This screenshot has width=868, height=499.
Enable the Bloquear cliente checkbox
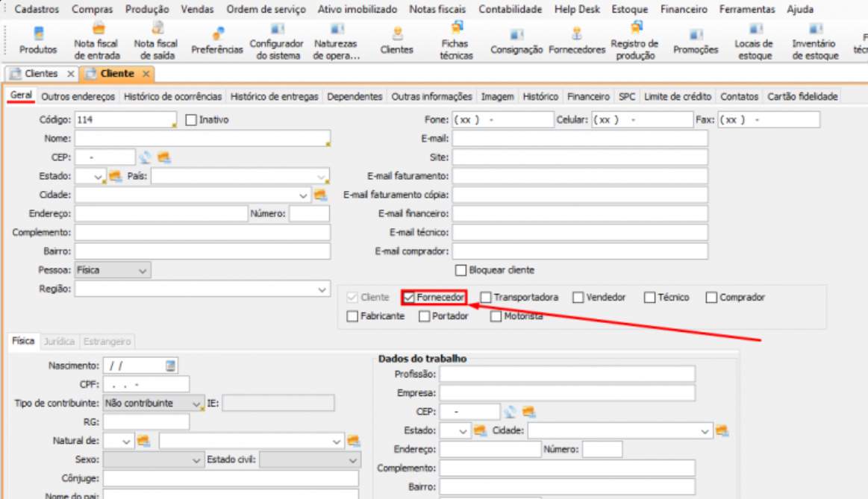[460, 270]
